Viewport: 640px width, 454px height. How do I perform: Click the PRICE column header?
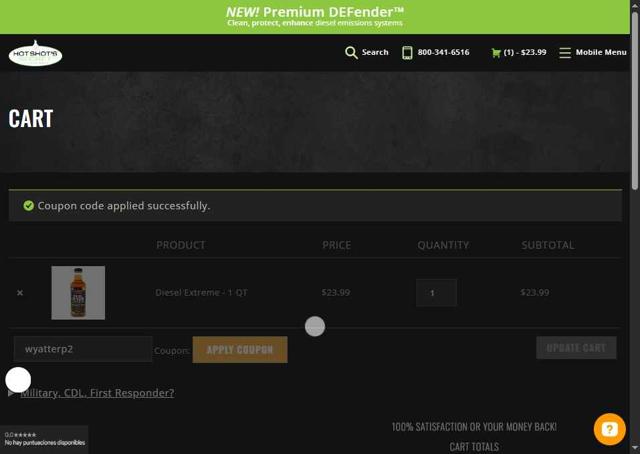point(336,245)
